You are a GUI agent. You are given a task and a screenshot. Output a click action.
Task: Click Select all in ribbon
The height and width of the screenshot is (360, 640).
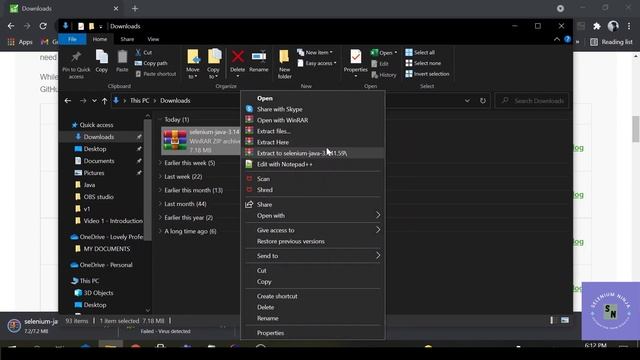[x=420, y=52]
